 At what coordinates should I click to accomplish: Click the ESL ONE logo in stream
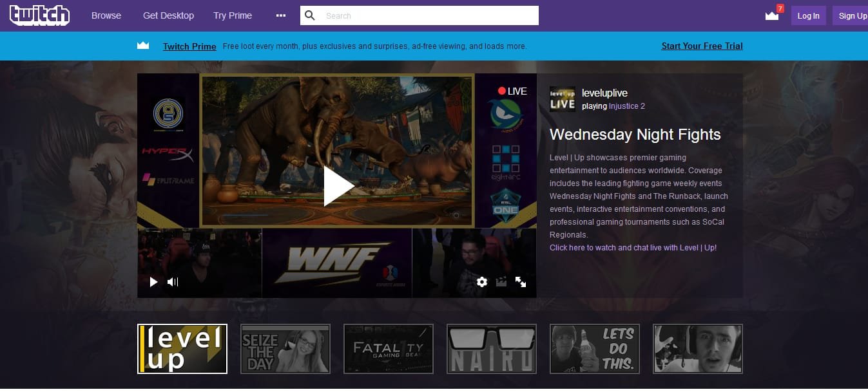coord(506,206)
